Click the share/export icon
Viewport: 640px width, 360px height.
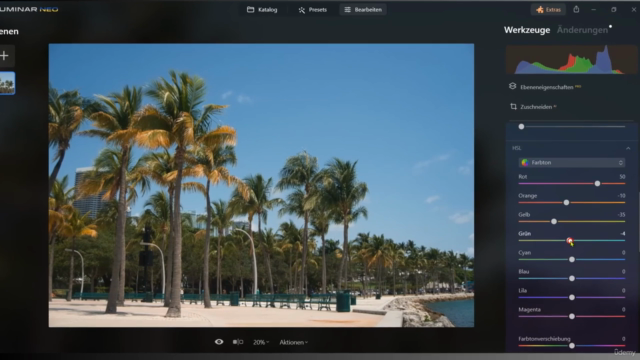(576, 9)
